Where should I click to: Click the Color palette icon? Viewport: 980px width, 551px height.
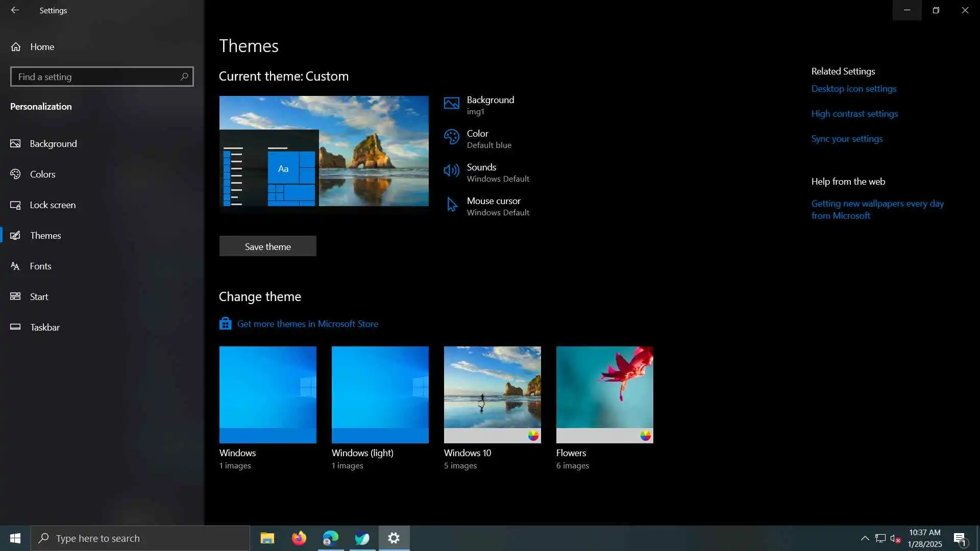tap(451, 137)
